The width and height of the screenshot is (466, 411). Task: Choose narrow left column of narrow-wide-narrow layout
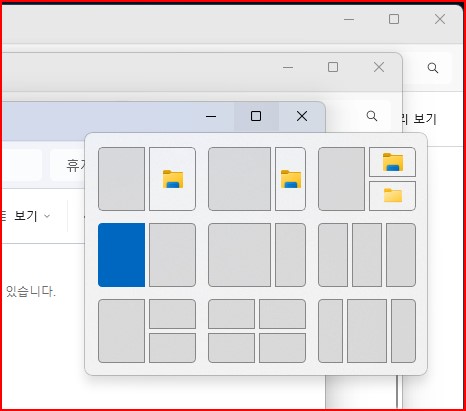click(330, 331)
